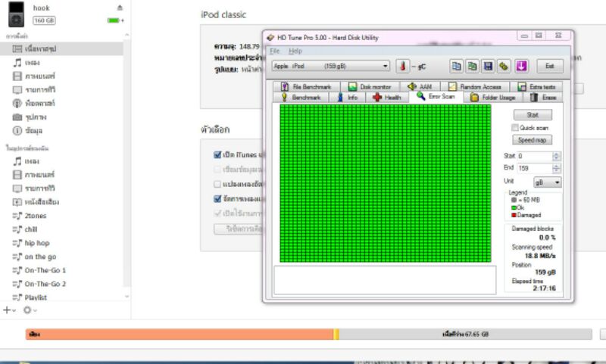606x364 pixels.
Task: Click the blue floppy disk save icon
Action: (x=489, y=66)
